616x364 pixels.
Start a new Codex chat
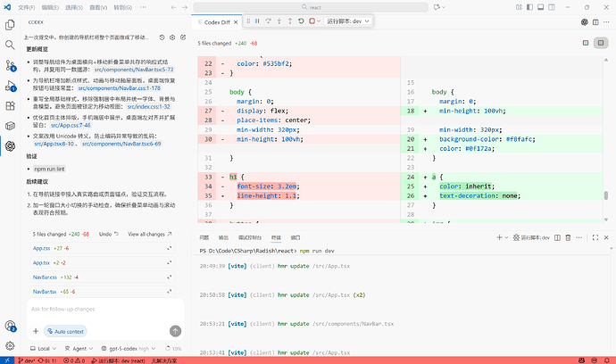tap(181, 37)
